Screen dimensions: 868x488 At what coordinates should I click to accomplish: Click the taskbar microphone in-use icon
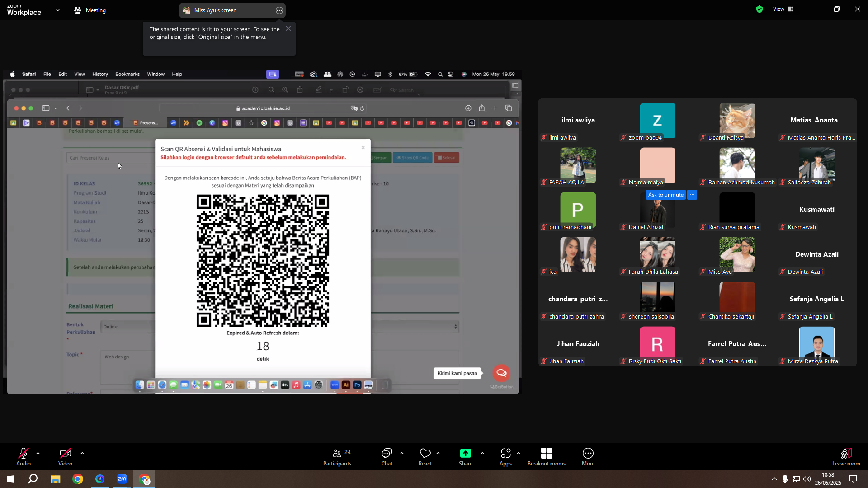tap(785, 479)
